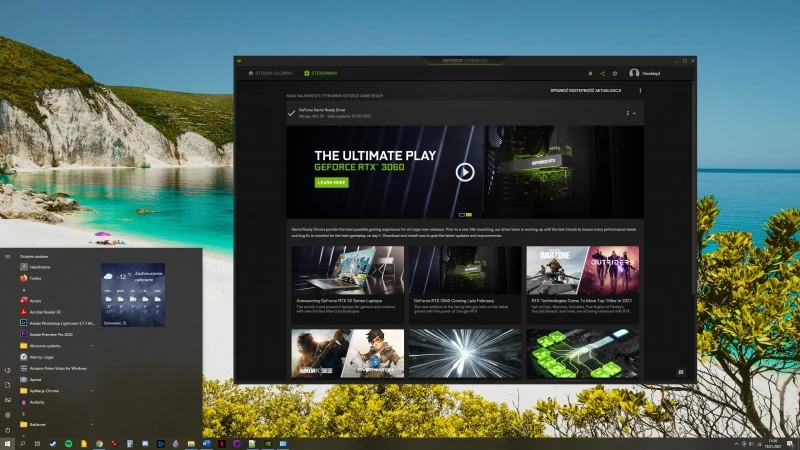
Task: Expand the Battle.net folder in Start menu
Action: click(x=56, y=424)
